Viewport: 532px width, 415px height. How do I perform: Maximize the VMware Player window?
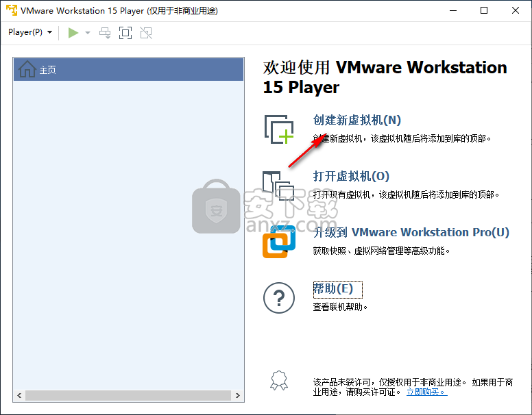tap(484, 10)
